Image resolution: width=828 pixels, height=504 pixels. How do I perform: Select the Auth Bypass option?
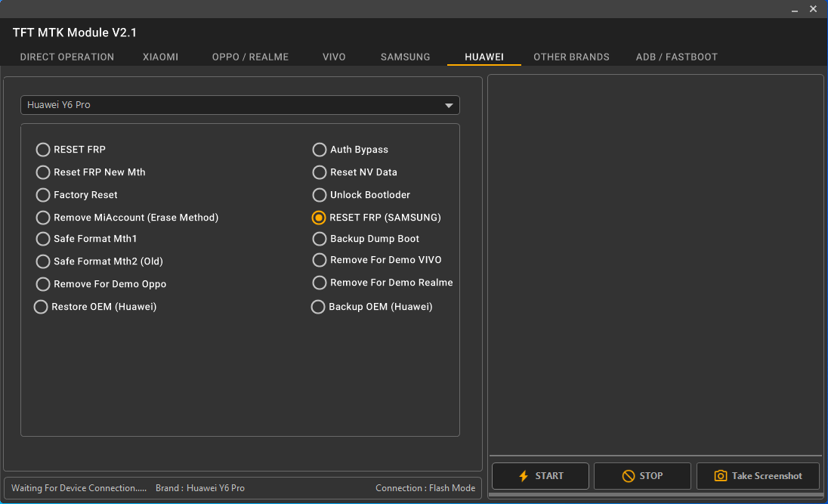(x=319, y=150)
